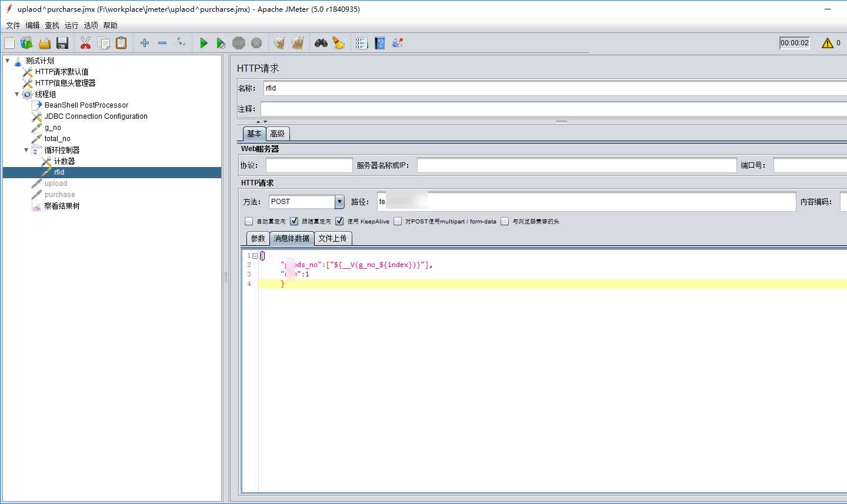This screenshot has height=504, width=847.
Task: Click the 路径 path field
Action: (x=586, y=202)
